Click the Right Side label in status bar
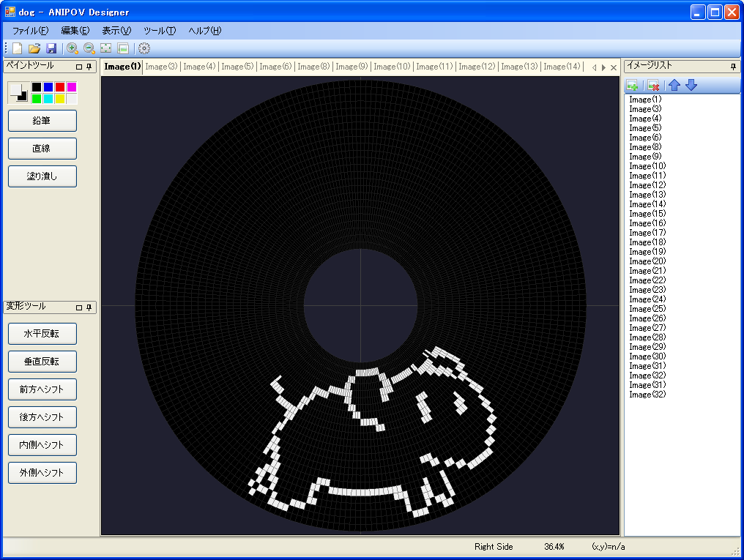744x560 pixels. (x=494, y=547)
